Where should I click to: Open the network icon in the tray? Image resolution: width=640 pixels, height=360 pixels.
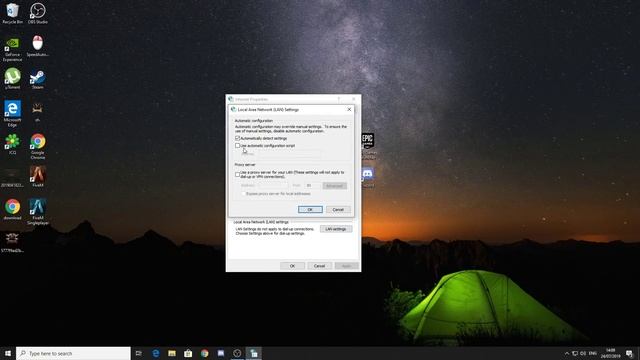tap(575, 353)
